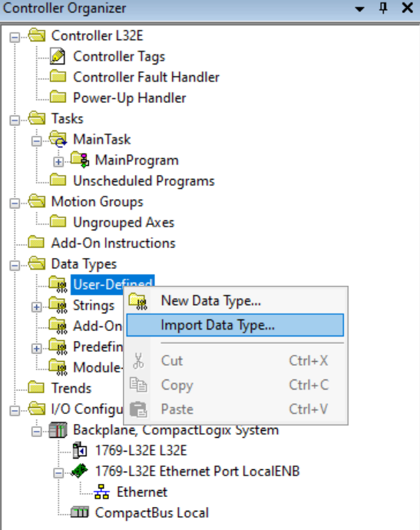420x530 pixels.
Task: Open the Controller Organizer options dropdown arrow
Action: (360, 8)
